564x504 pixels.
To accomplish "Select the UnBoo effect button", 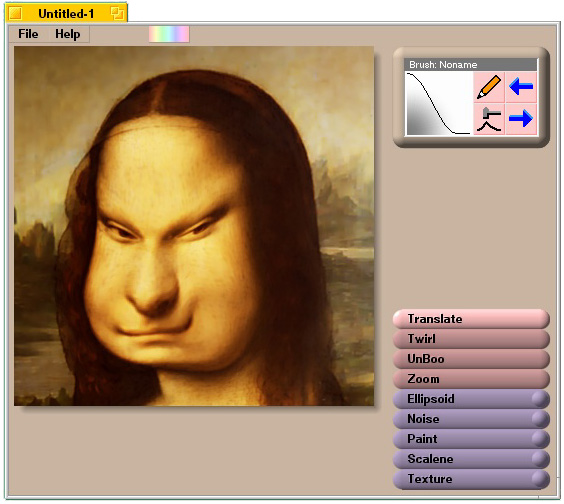I will tap(471, 359).
